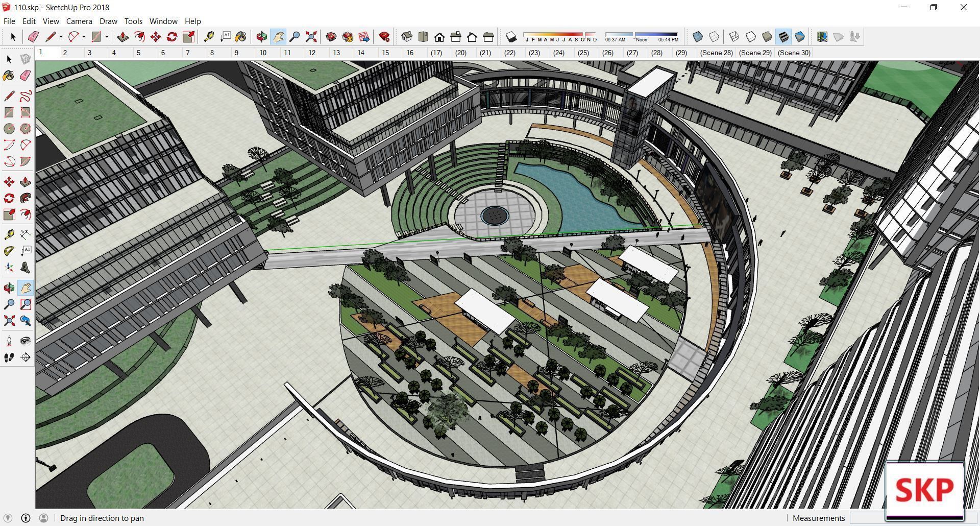The height and width of the screenshot is (526, 980).
Task: Pick the Tape Measure tool in top toolbar
Action: click(209, 37)
